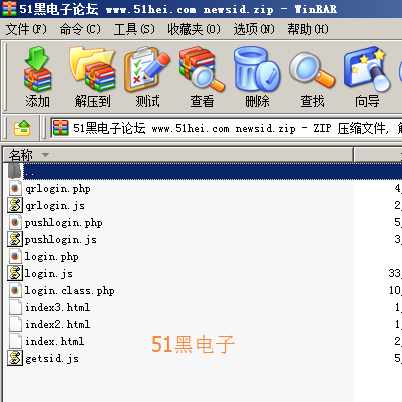
Task: Select the Delete (删除) trash icon
Action: (257, 77)
